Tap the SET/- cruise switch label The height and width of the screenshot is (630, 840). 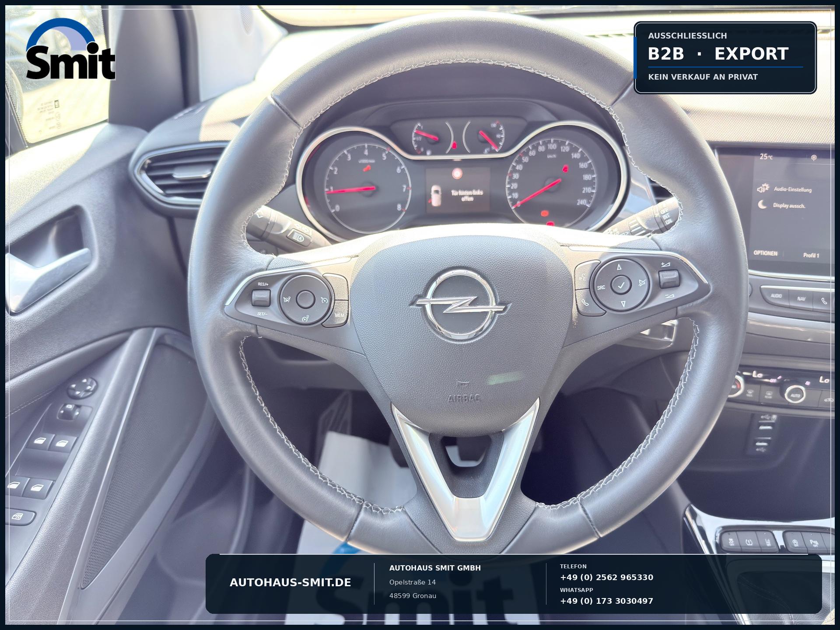262,314
